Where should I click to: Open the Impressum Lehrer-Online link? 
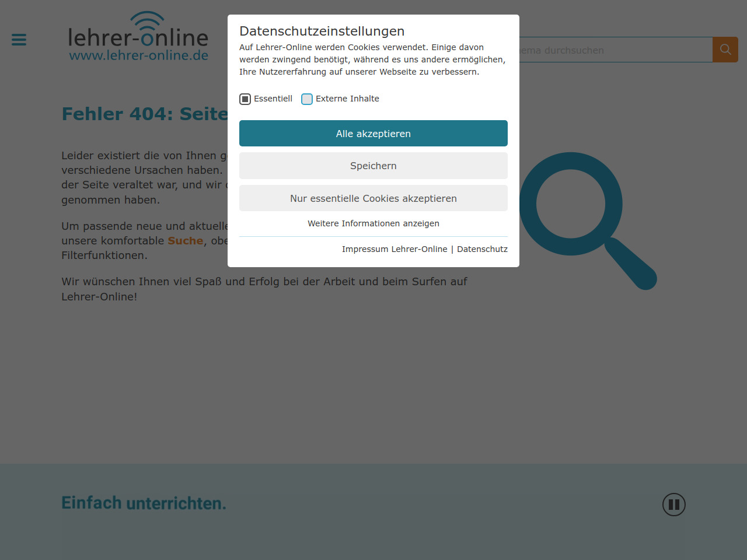pyautogui.click(x=395, y=249)
